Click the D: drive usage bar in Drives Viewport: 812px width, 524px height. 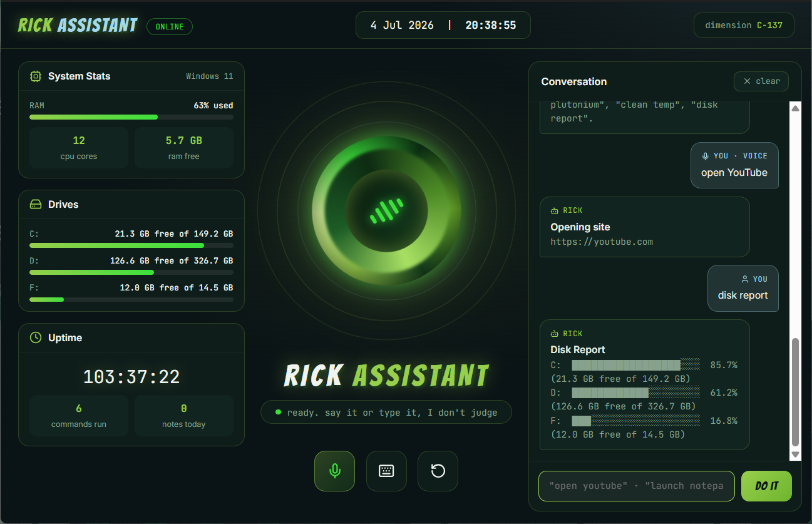pyautogui.click(x=131, y=272)
